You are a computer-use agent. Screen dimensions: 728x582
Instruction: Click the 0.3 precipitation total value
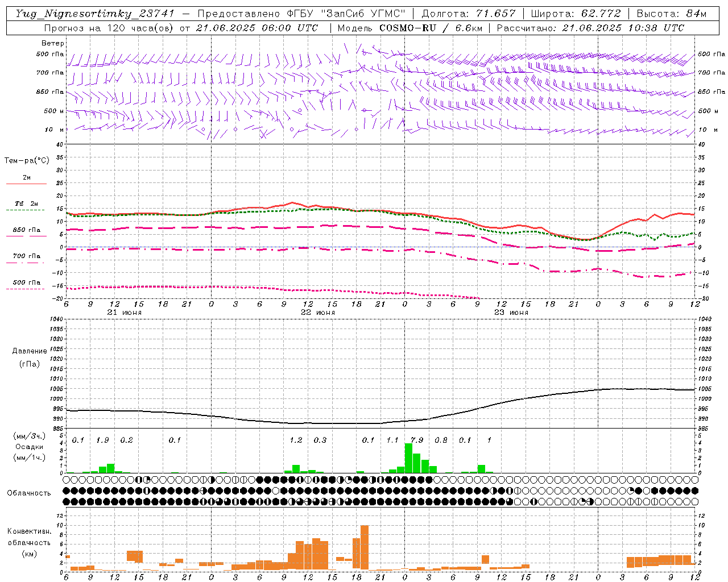coord(320,440)
